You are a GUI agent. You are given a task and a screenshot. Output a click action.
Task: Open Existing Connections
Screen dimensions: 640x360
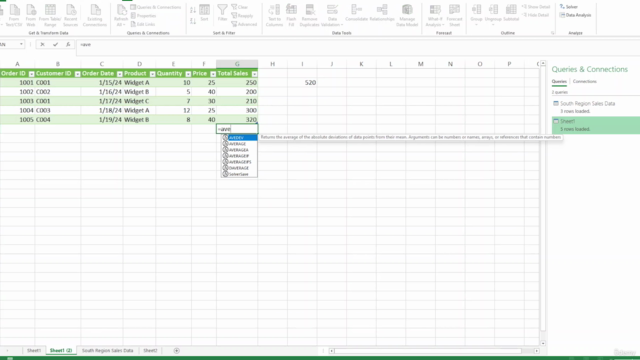[95, 15]
